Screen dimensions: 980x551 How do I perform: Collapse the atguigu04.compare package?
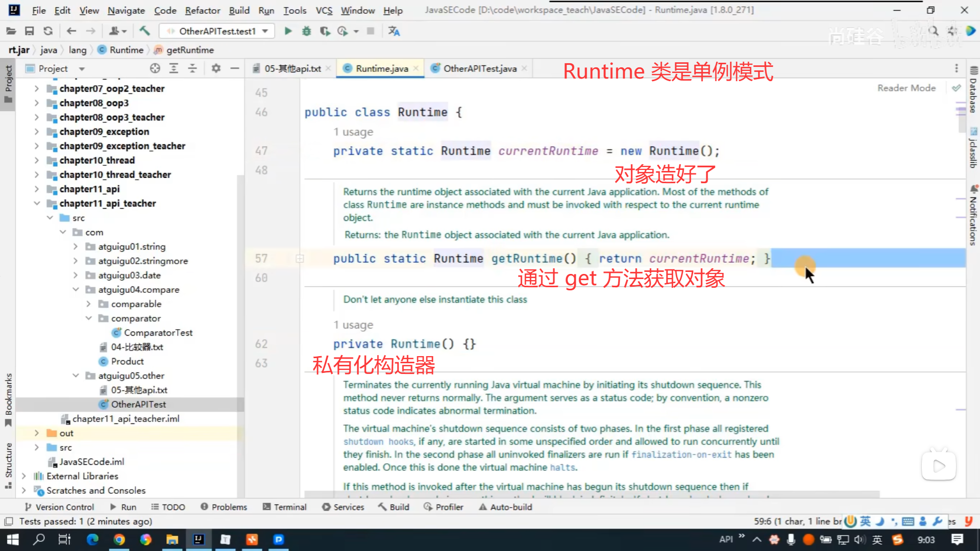point(76,289)
